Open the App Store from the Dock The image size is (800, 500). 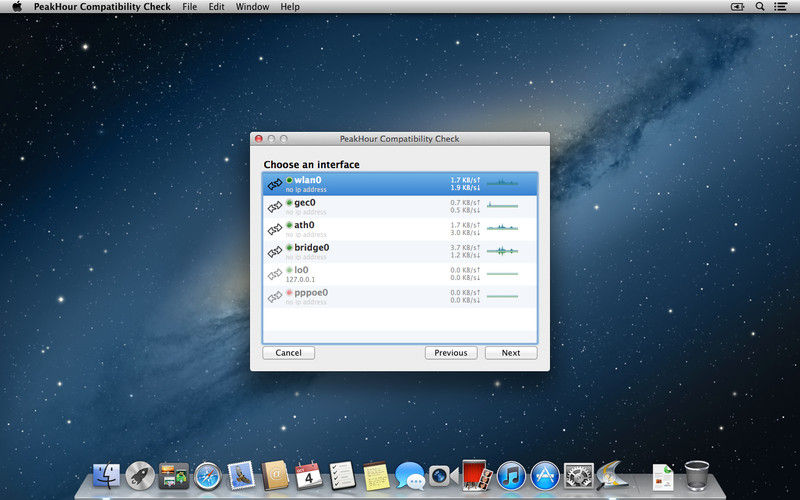click(545, 476)
